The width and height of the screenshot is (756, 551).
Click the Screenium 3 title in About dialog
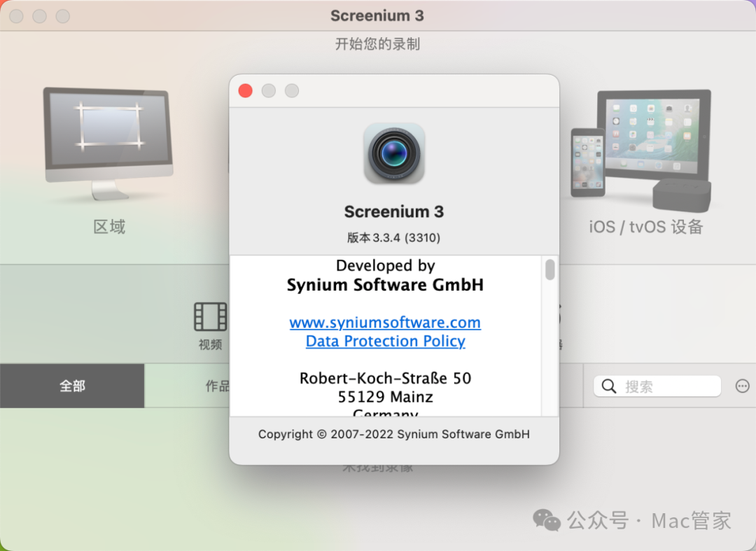click(394, 211)
